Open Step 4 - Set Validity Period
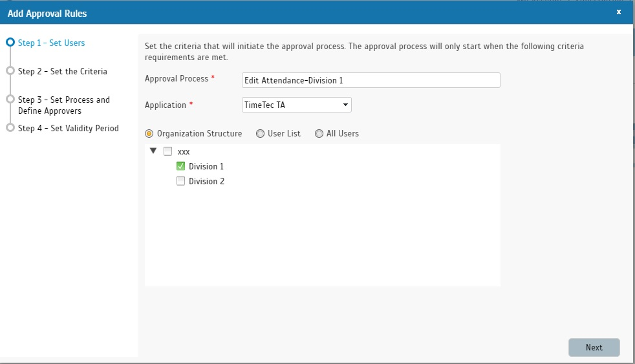Viewport: 635px width, 364px height. [68, 129]
